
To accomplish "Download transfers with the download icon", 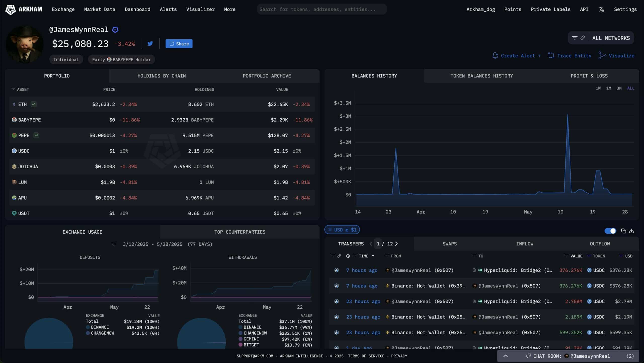I will click(631, 231).
